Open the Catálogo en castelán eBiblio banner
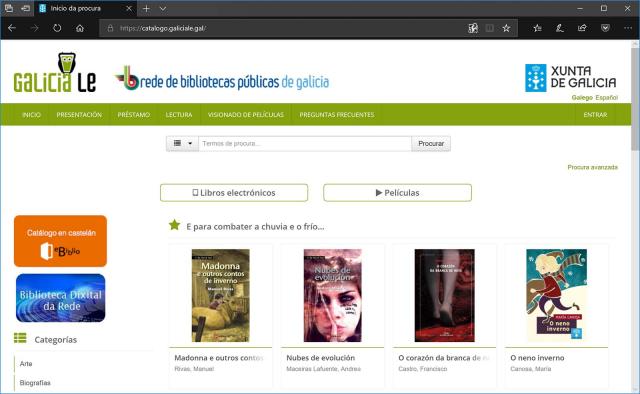The height and width of the screenshot is (394, 640). click(60, 241)
